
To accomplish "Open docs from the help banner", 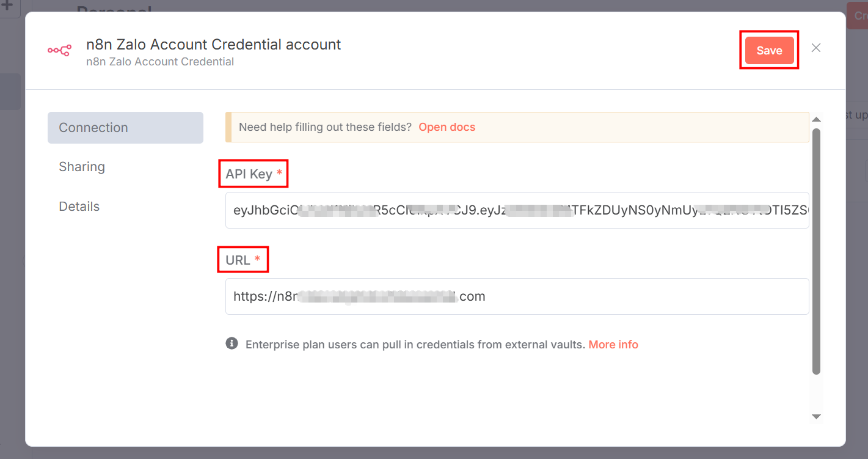I will (x=447, y=127).
